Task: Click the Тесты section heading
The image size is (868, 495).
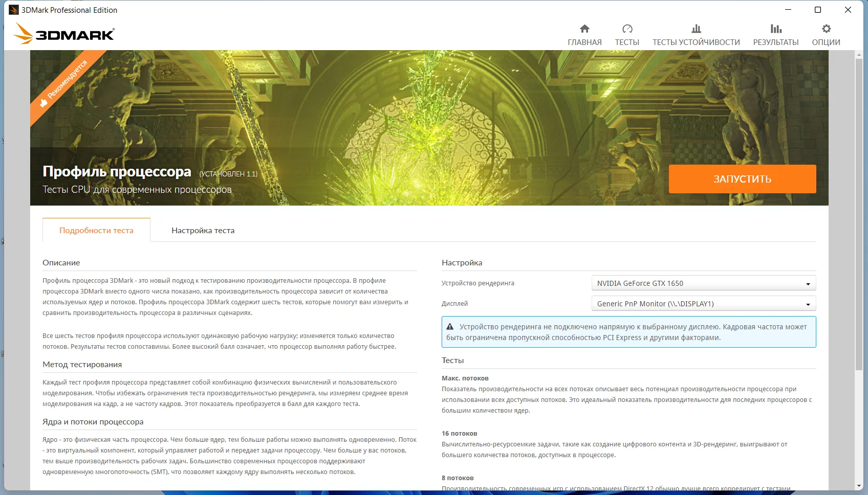Action: coord(453,361)
